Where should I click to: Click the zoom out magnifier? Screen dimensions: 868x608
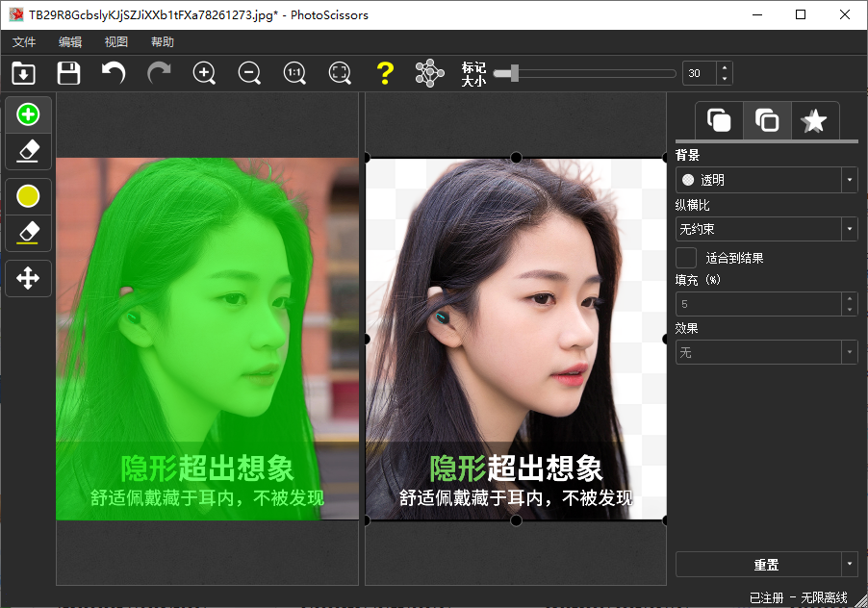point(249,73)
